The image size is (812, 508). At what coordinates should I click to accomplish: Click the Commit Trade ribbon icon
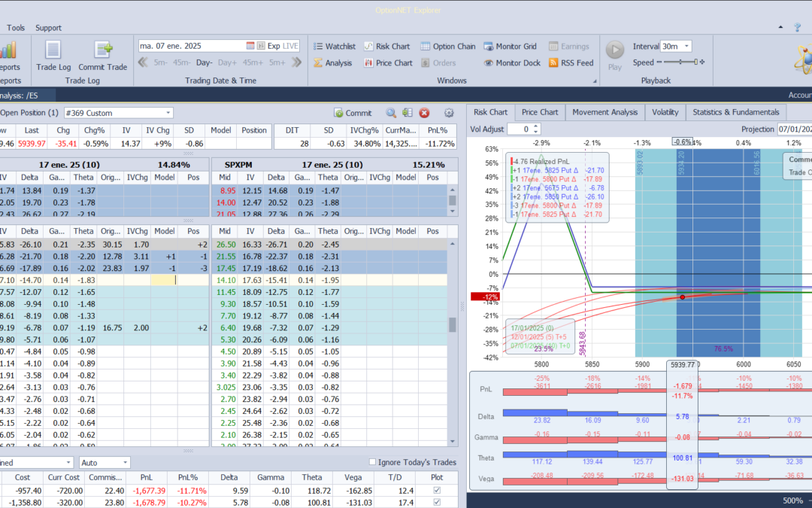click(103, 52)
